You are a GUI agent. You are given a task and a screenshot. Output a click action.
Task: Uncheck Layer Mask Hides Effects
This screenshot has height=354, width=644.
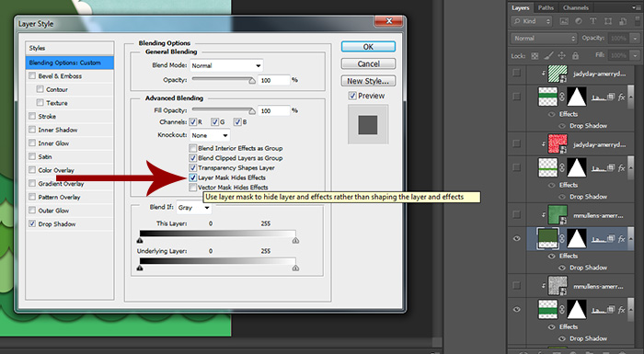(192, 177)
